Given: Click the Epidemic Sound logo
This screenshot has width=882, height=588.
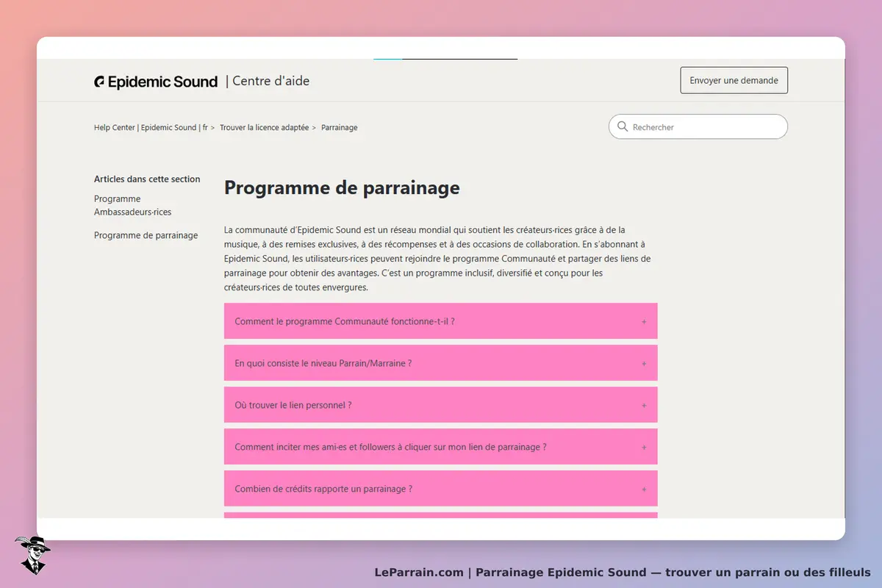Looking at the screenshot, I should [x=156, y=82].
